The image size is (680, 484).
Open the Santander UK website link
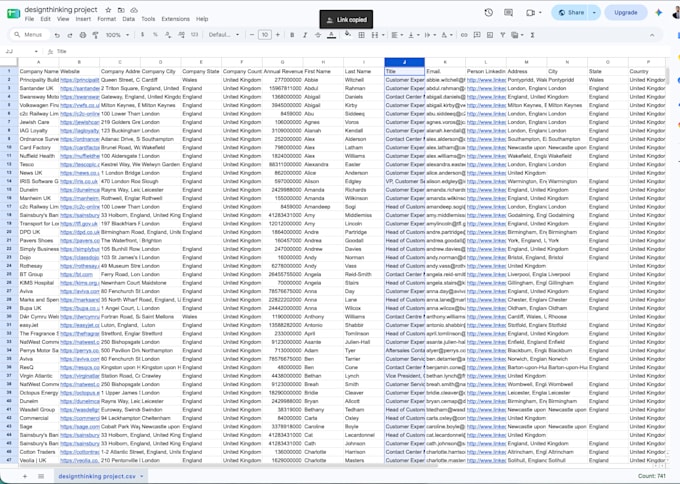(79, 88)
